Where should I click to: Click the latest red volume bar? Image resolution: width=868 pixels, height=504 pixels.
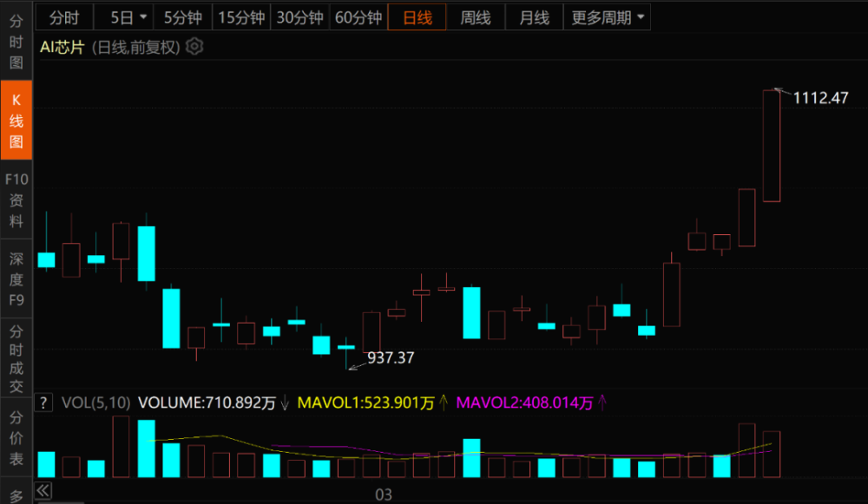772,455
